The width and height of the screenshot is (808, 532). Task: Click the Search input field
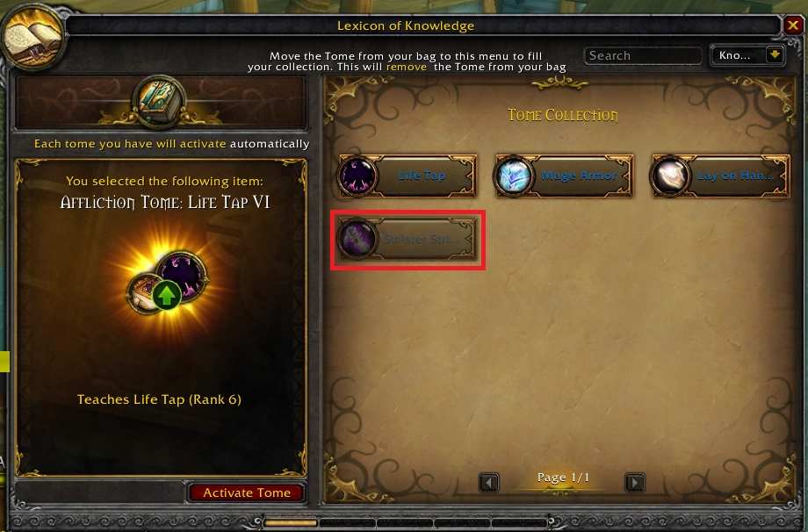pos(643,55)
